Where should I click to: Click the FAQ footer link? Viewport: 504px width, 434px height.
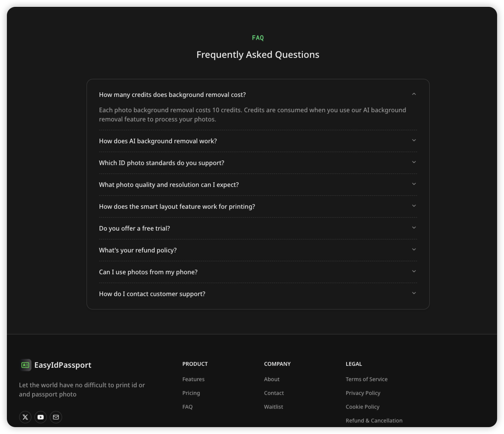pos(188,406)
